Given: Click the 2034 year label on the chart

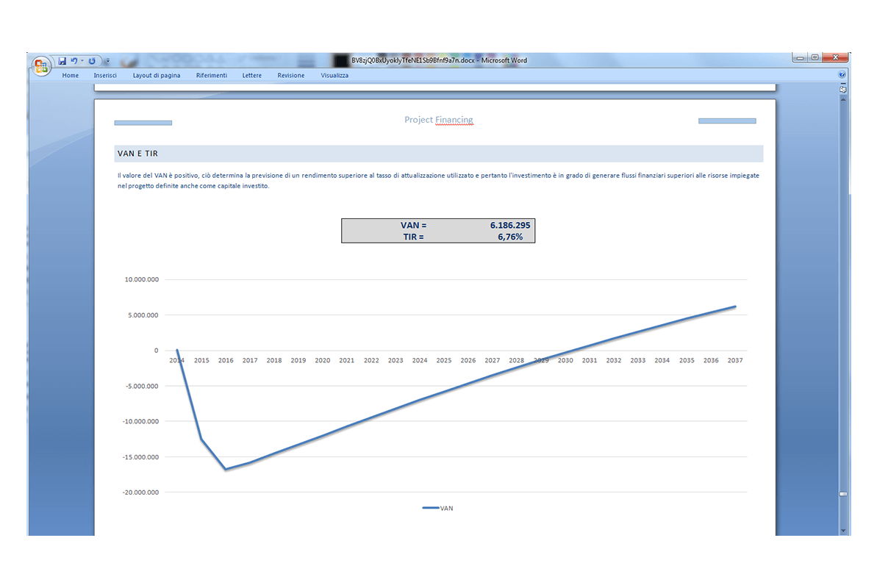Looking at the screenshot, I should (662, 360).
